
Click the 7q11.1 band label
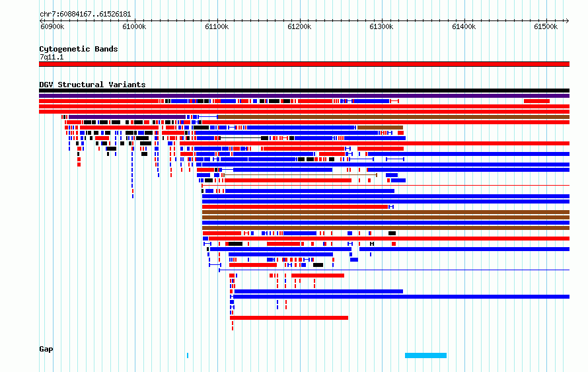[52, 57]
